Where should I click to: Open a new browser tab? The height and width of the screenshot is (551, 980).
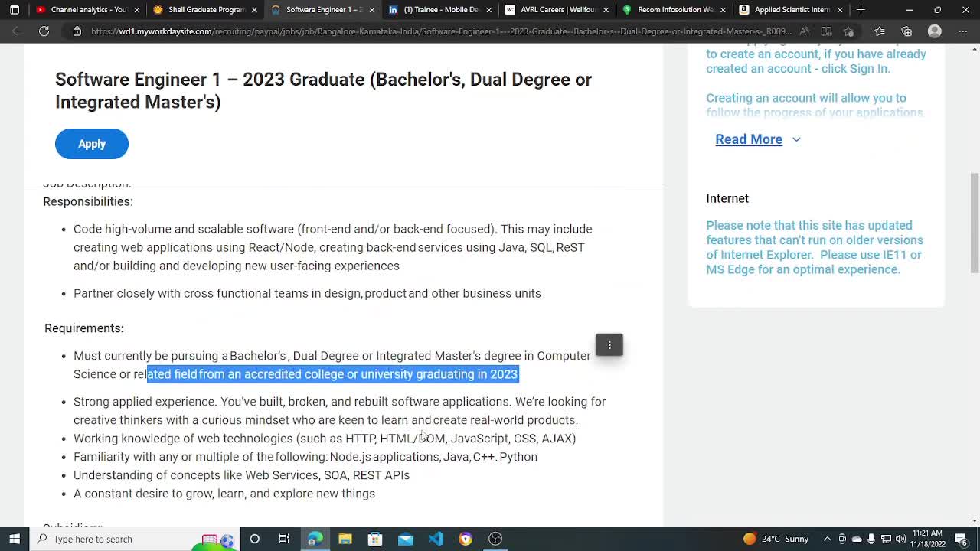861,10
